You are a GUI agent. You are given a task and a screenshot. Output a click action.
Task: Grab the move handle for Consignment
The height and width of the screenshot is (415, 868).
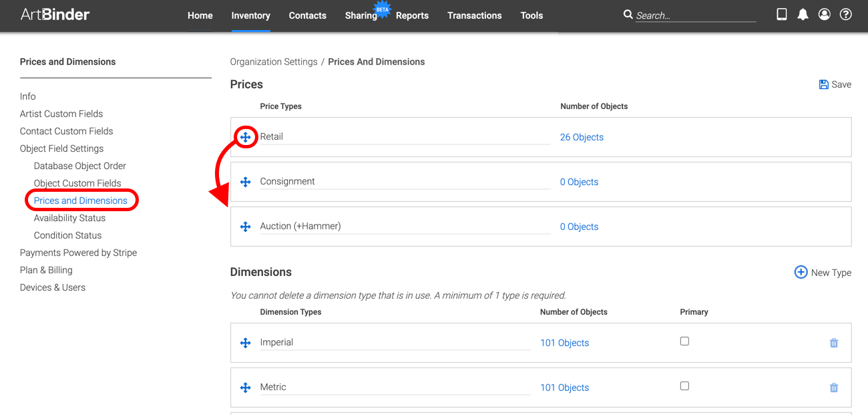[x=245, y=182]
